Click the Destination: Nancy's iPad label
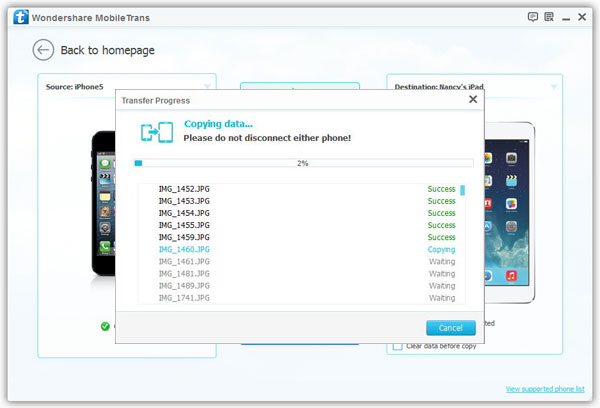This screenshot has width=600, height=408. pyautogui.click(x=439, y=86)
